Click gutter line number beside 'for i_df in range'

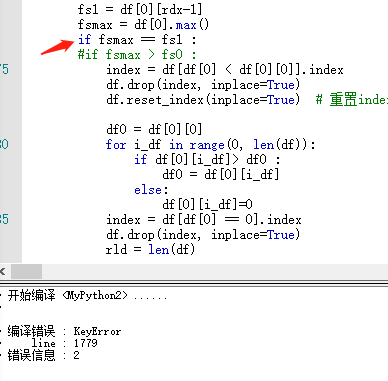(x=4, y=145)
